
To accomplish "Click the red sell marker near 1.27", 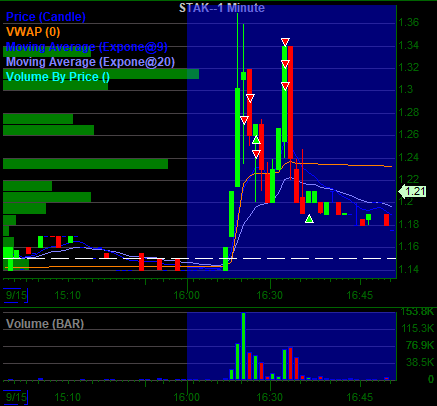I will [244, 120].
